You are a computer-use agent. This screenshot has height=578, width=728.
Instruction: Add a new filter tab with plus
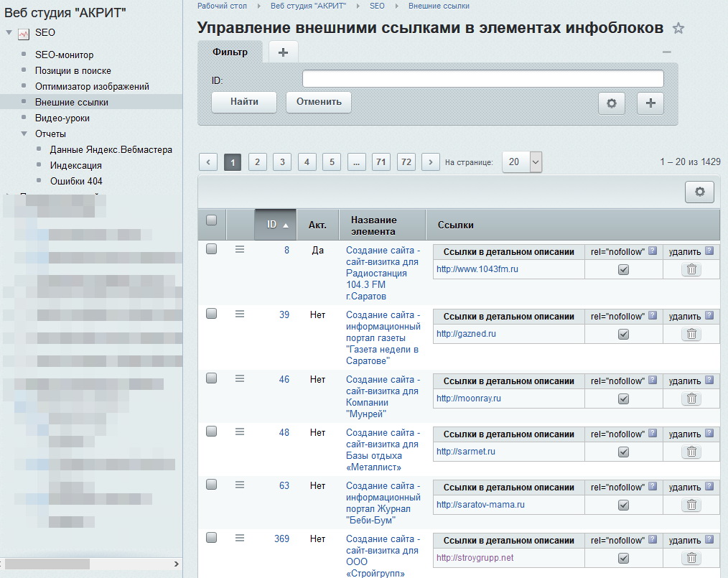[283, 51]
